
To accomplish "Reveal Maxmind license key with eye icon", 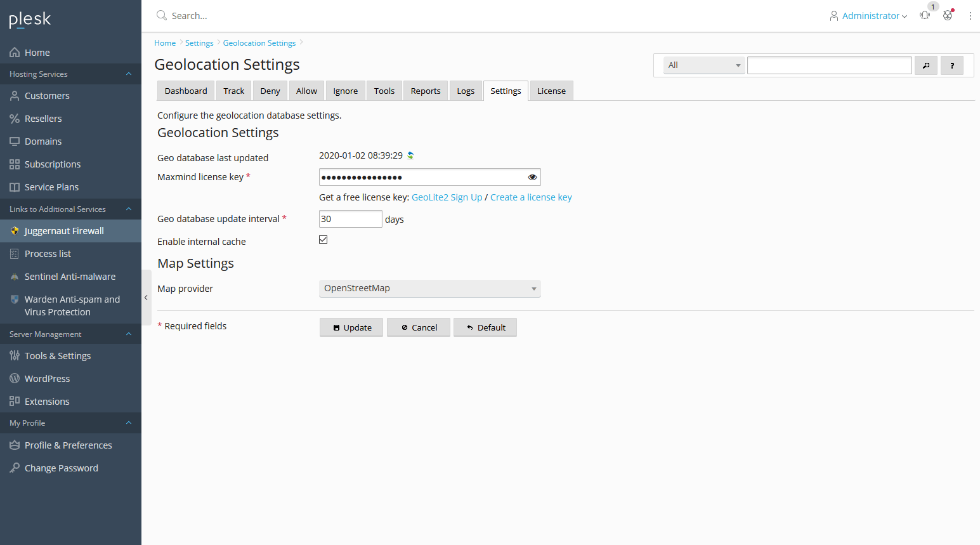I will click(532, 177).
